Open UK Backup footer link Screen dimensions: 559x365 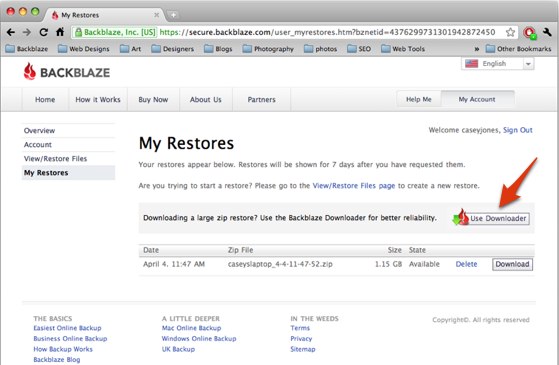coord(178,349)
